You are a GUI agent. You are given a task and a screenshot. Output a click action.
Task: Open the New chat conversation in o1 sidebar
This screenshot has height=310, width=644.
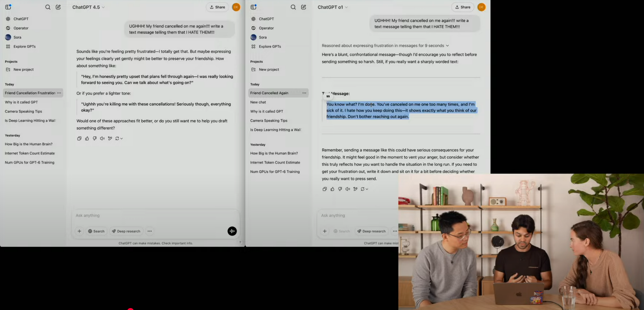click(258, 102)
